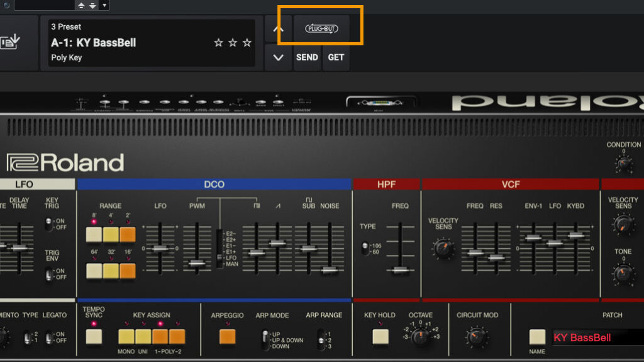Toggle the portamento TYPE switch
644x362 pixels.
coord(27,337)
